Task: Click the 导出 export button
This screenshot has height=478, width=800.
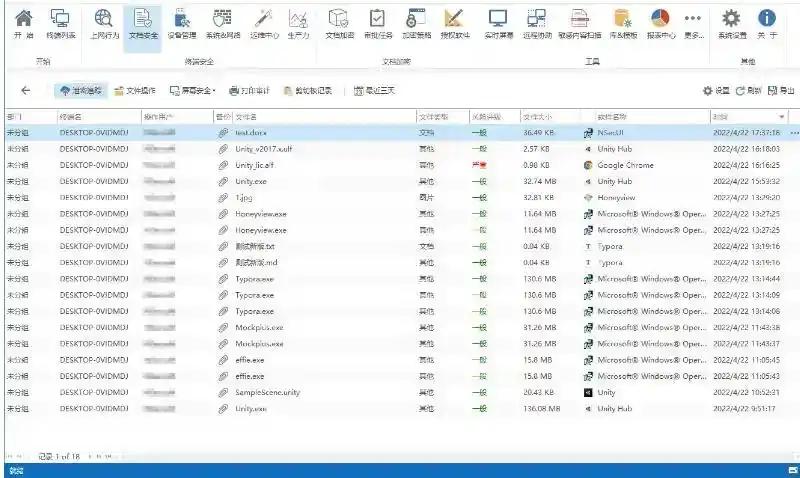Action: [x=780, y=91]
